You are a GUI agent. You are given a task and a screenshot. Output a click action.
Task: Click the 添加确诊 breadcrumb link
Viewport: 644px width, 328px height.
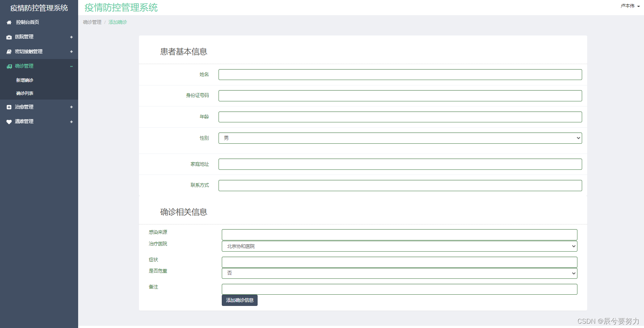coord(118,22)
